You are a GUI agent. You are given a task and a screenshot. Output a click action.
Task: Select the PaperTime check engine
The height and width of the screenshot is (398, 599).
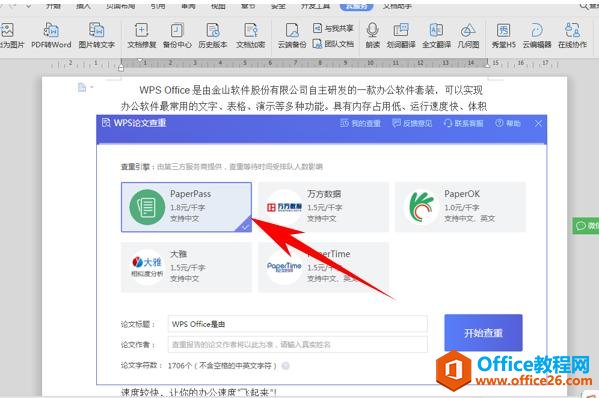click(x=323, y=267)
